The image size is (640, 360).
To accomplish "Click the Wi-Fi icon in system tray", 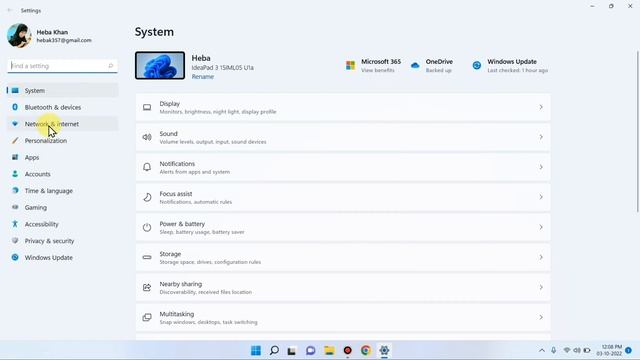I will pos(567,350).
